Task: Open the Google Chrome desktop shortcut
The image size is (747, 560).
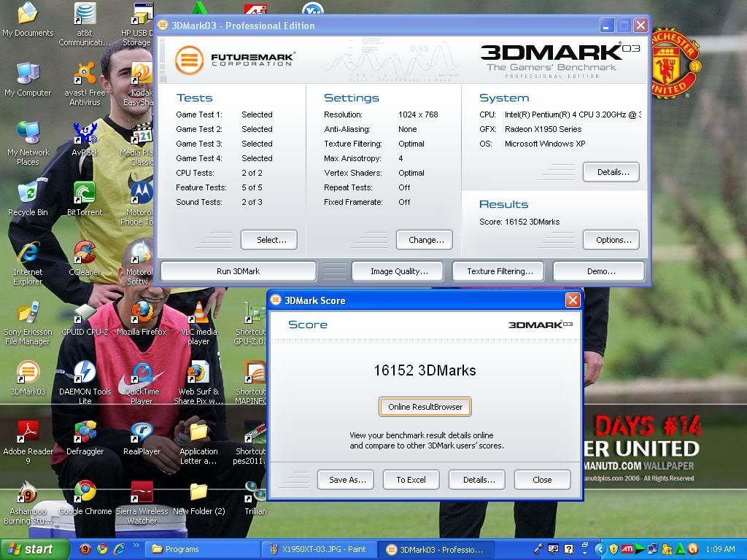Action: click(85, 499)
